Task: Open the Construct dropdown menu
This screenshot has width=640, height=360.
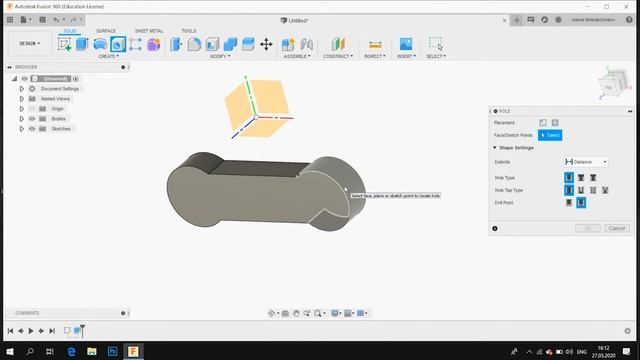Action: click(x=338, y=56)
